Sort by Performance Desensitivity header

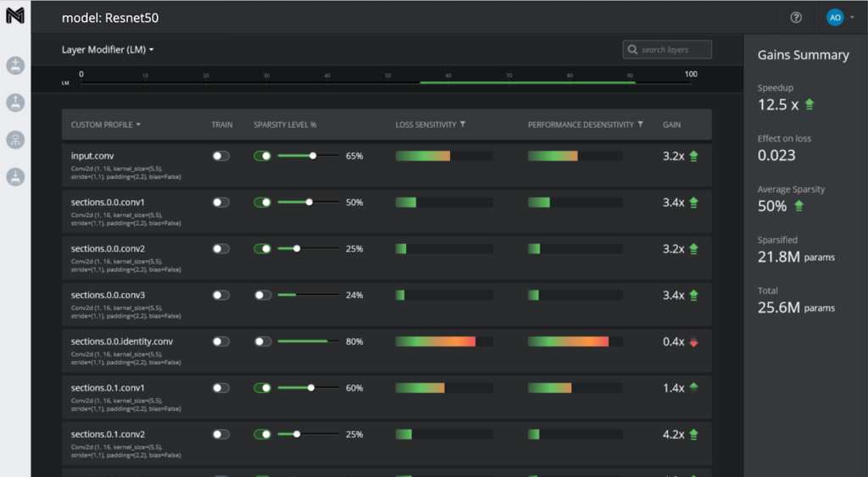pos(581,125)
